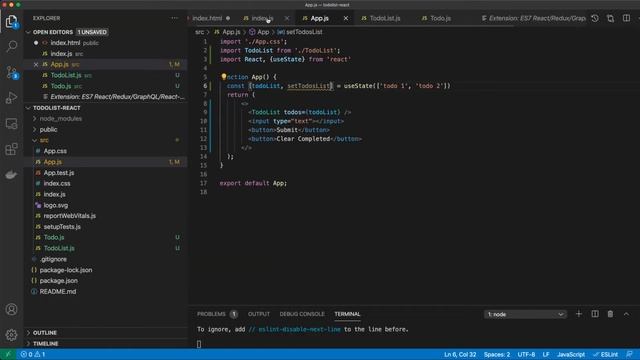This screenshot has width=640, height=360.
Task: Expand the node_modules folder
Action: click(35, 119)
